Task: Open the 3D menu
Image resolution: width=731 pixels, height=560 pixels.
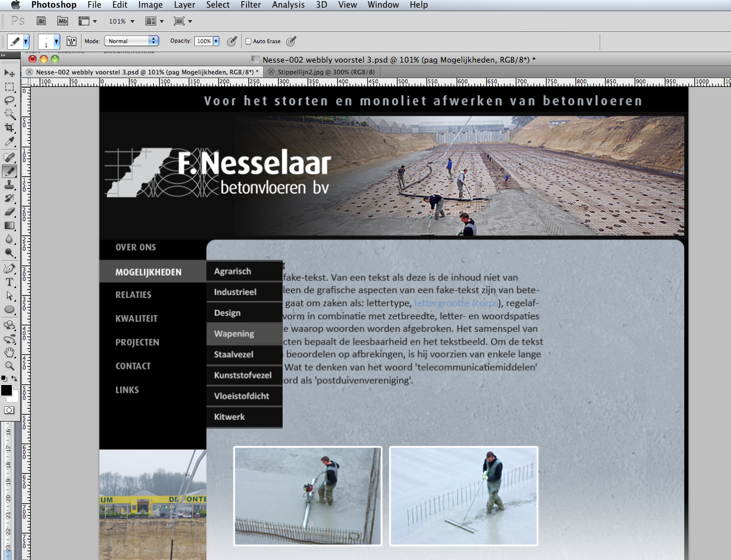Action: click(321, 5)
